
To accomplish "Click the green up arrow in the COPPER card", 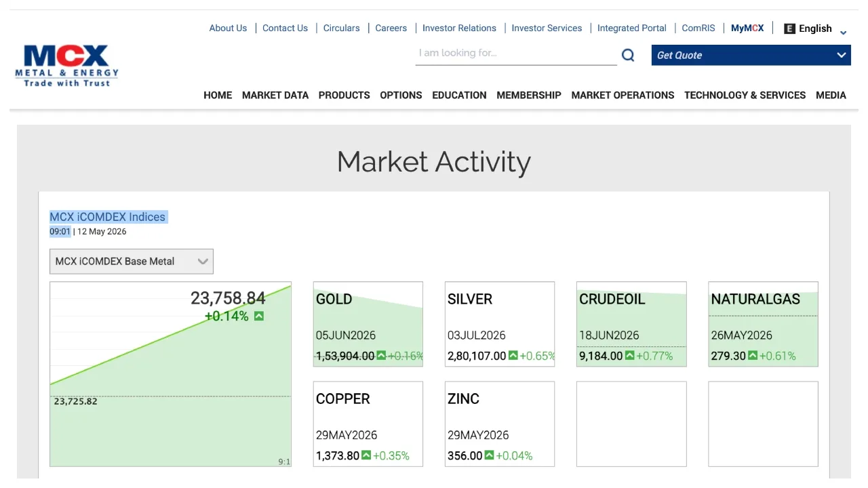I will [366, 455].
